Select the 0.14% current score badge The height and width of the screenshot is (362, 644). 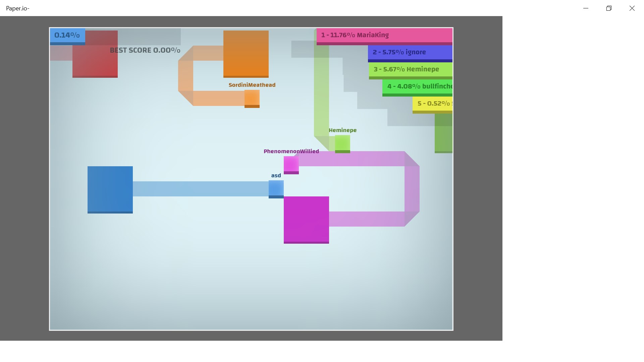click(67, 35)
